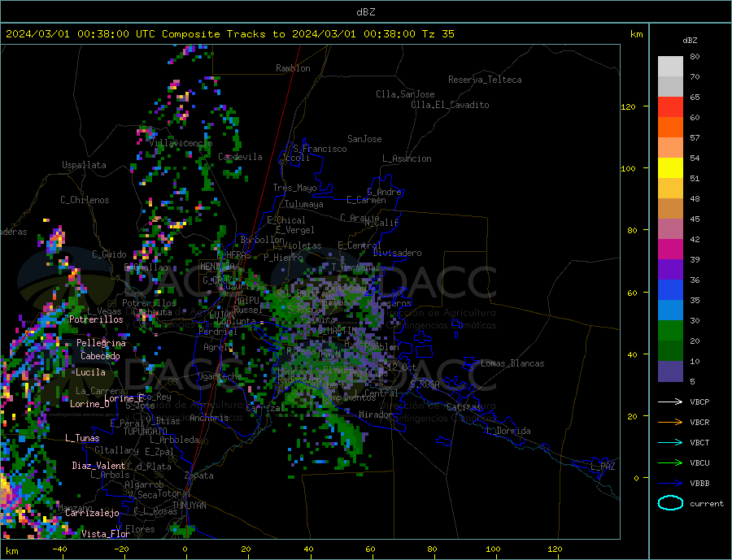The height and width of the screenshot is (560, 732).
Task: Pick the light blue swatch below 35 dBZ
Action: click(670, 310)
